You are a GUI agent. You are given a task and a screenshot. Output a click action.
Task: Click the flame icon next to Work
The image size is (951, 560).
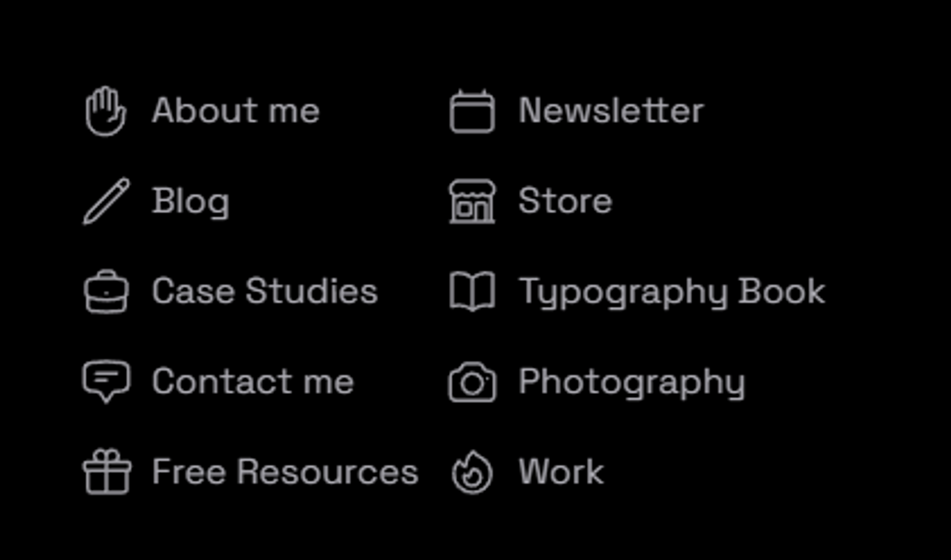pos(472,472)
